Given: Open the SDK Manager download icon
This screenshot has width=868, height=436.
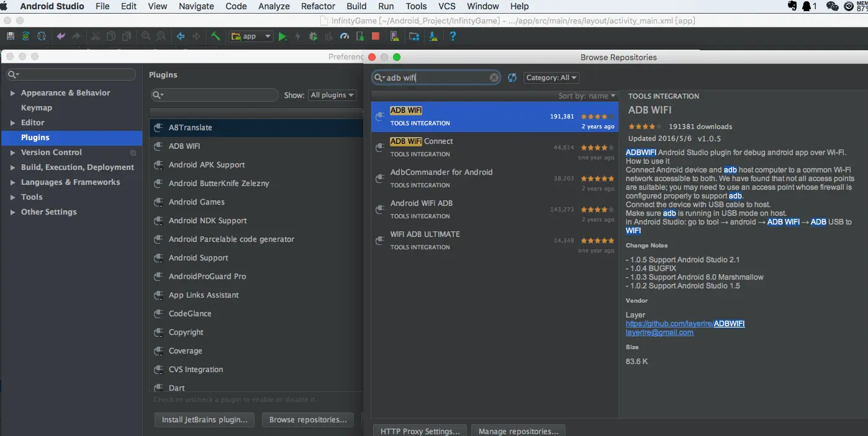Looking at the screenshot, I should pyautogui.click(x=433, y=37).
